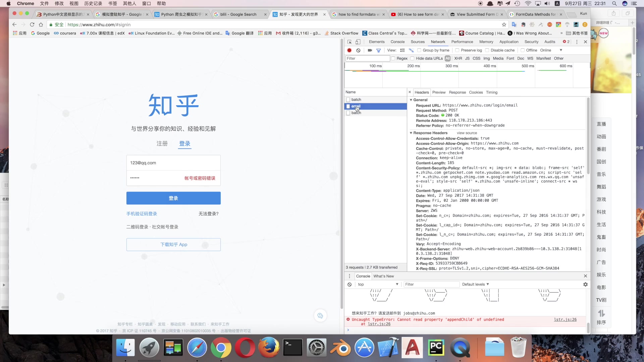Check the Disable cache option
The width and height of the screenshot is (644, 362).
[487, 50]
